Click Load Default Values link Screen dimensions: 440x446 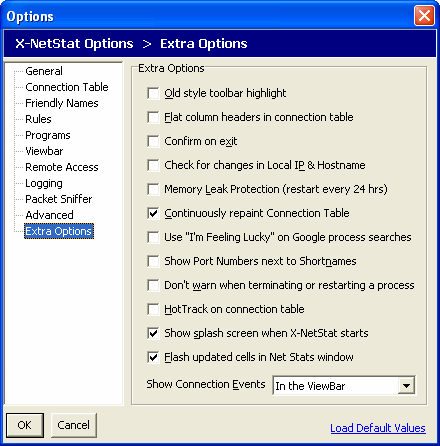tap(378, 428)
